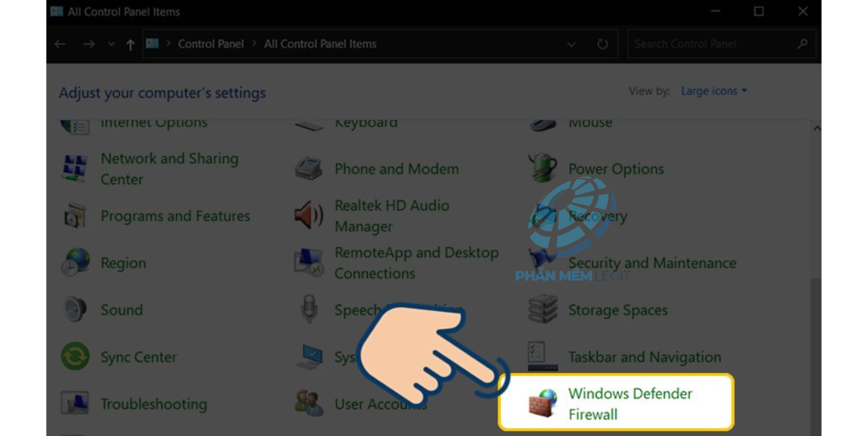Open the Windows Defender Firewall link
Viewport: 868px width, 436px height.
click(630, 403)
